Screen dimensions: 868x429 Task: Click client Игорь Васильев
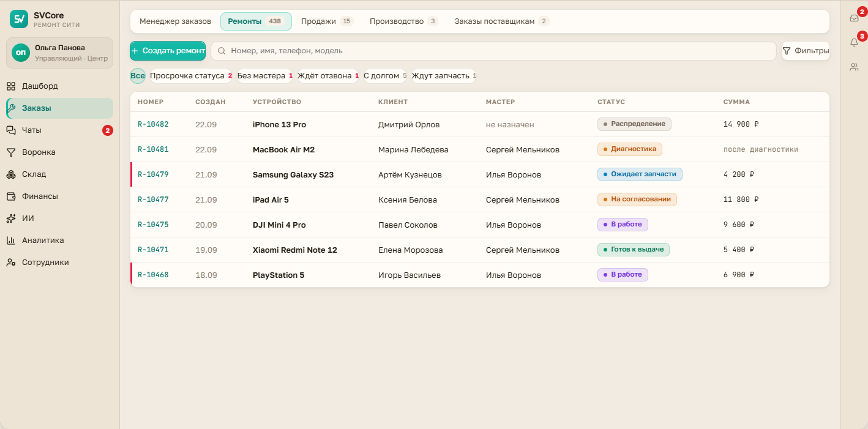click(x=410, y=275)
